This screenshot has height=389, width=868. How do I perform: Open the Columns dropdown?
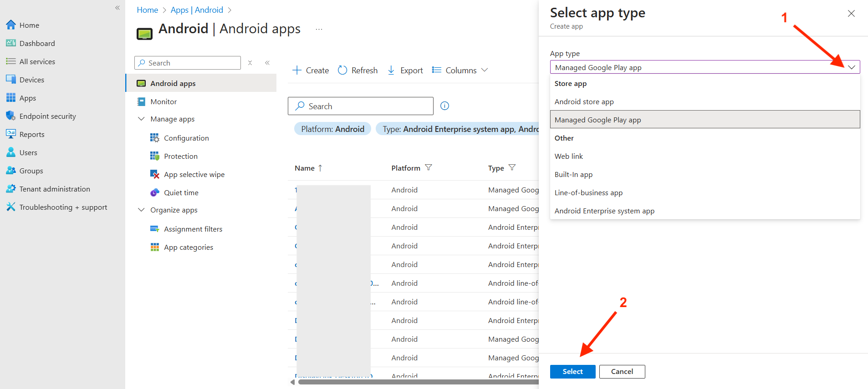(x=460, y=71)
